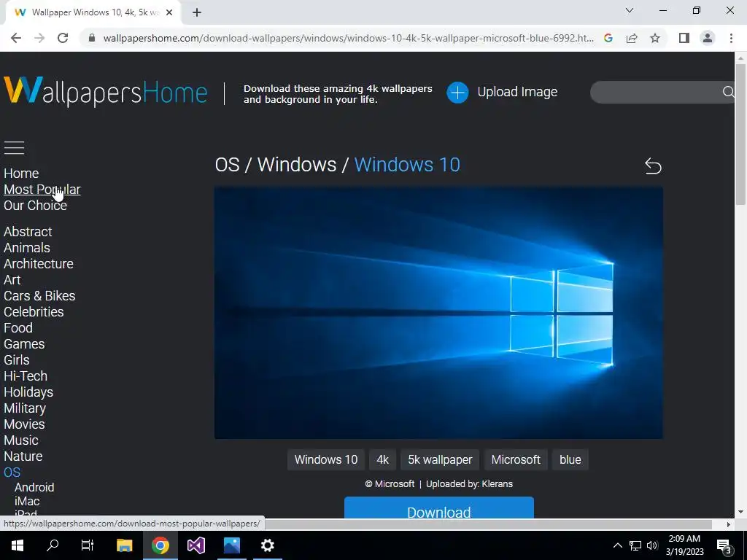747x560 pixels.
Task: Click the share page icon
Action: (632, 38)
